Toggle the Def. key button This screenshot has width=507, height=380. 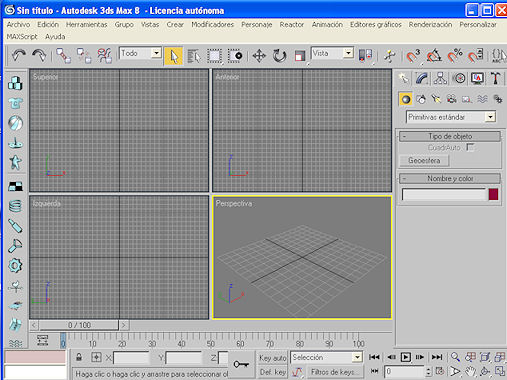[x=272, y=372]
